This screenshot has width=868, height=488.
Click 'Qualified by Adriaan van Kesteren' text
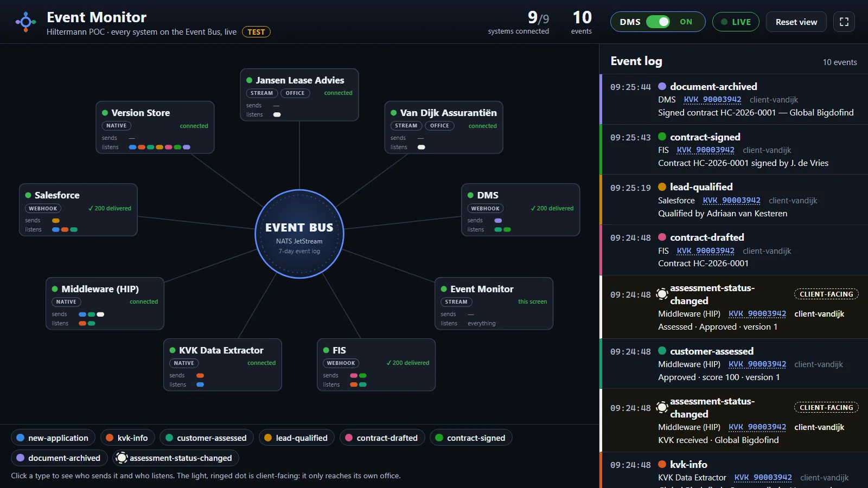(723, 214)
